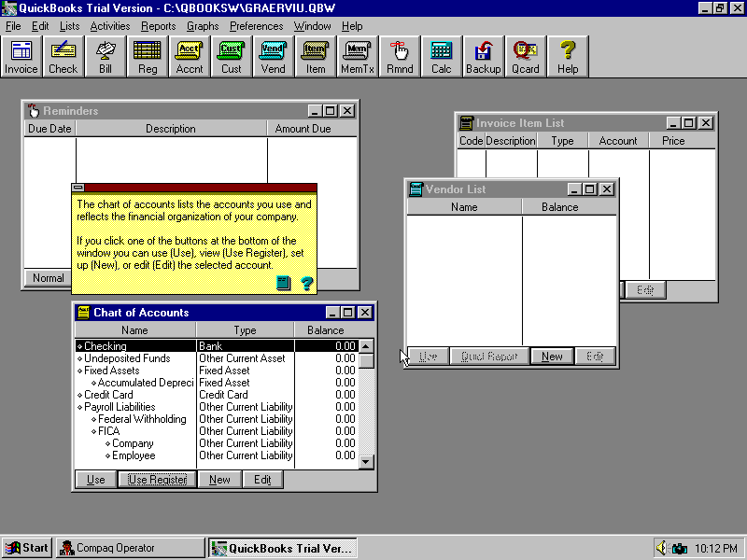Screen dimensions: 747x560
Task: Switch to Compaq Operator taskbar button
Action: point(131,548)
